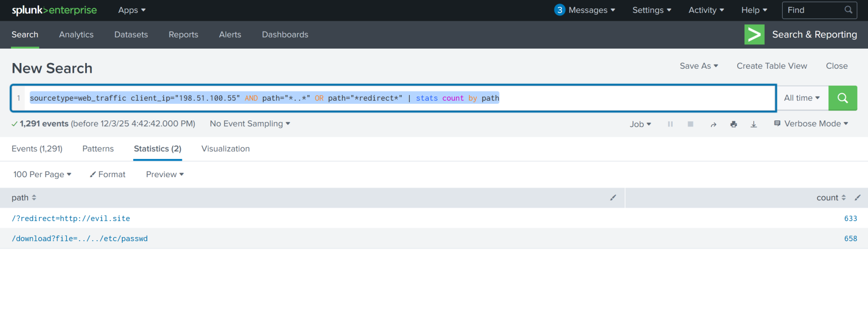The width and height of the screenshot is (868, 312).
Task: Edit the path column format
Action: click(613, 198)
